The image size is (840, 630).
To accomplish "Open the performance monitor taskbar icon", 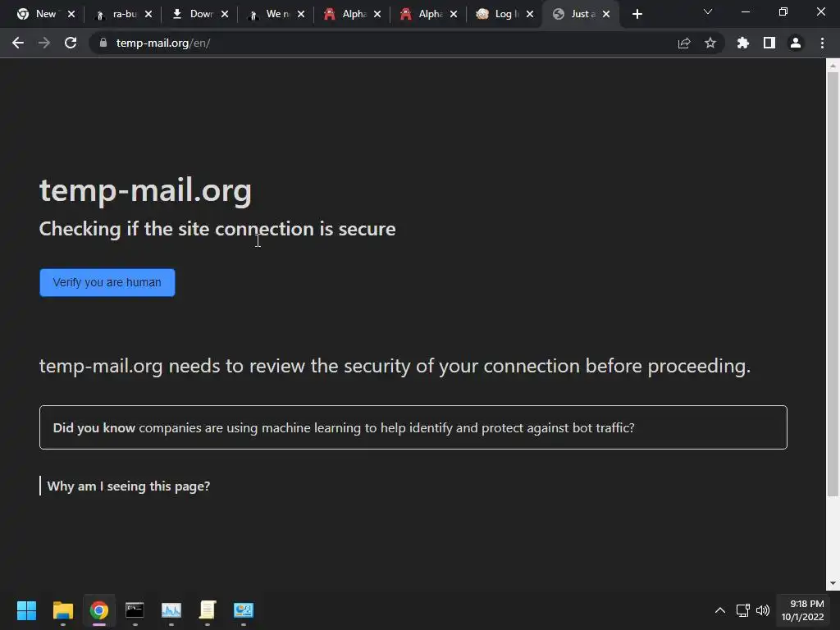I will tap(171, 610).
